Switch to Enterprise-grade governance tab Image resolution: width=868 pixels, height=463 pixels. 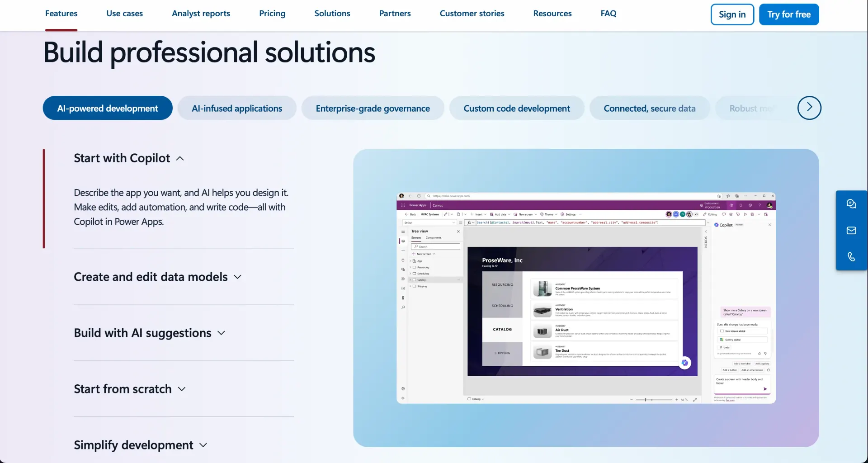point(373,108)
